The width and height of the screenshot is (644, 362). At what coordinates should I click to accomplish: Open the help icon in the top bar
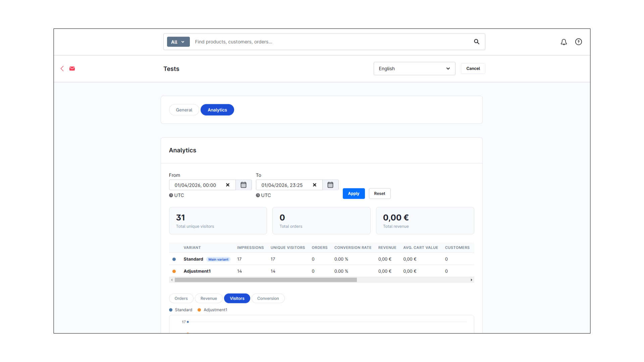click(578, 42)
